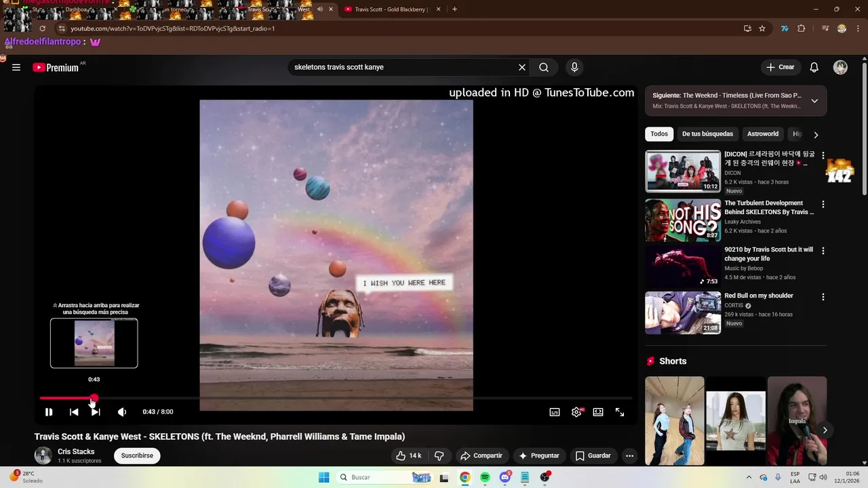Viewport: 868px width, 488px height.
Task: Run search with magnifier icon
Action: pyautogui.click(x=544, y=67)
